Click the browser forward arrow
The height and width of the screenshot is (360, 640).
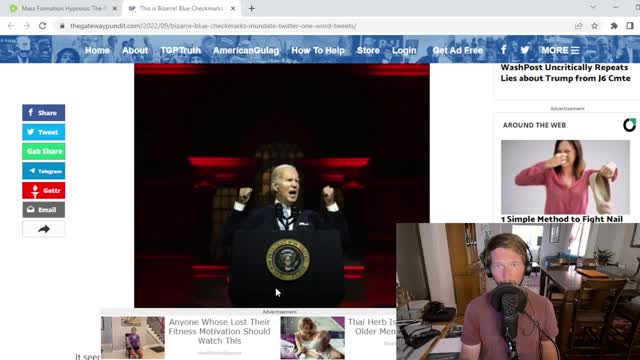tap(27, 26)
